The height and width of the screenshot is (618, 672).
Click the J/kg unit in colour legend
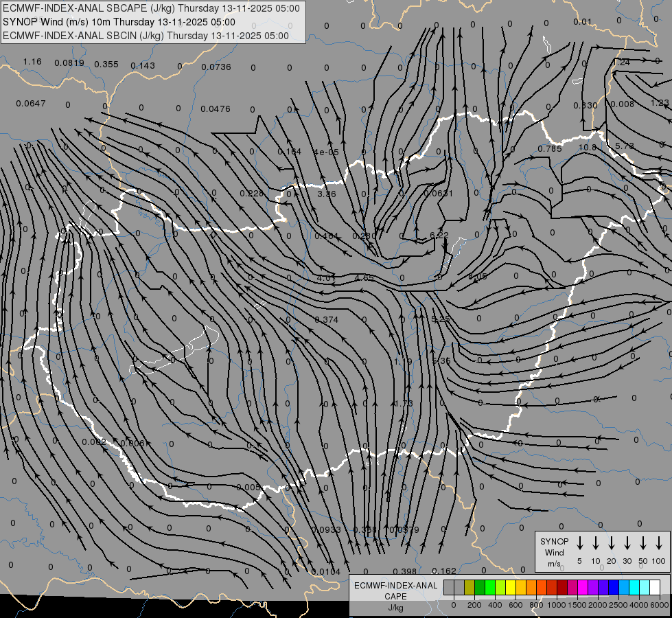(x=395, y=608)
